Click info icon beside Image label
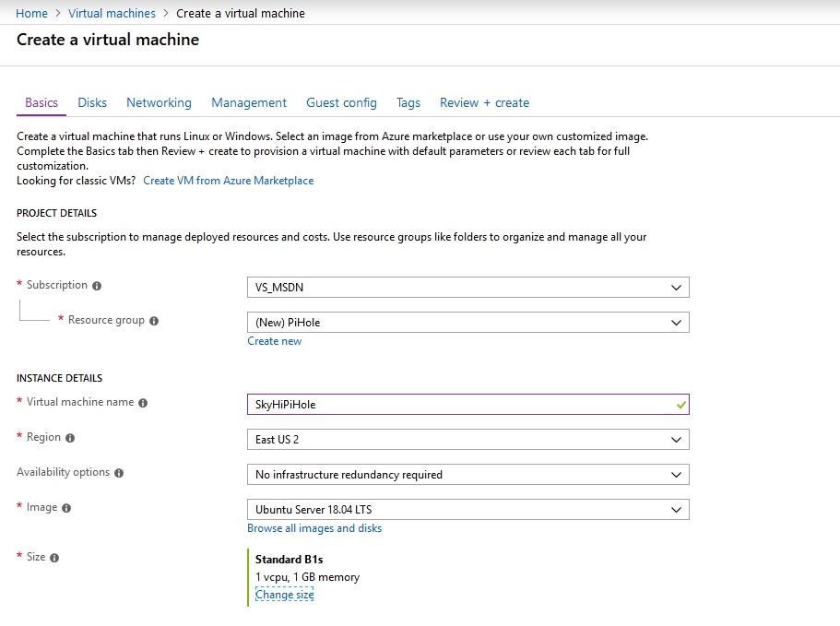The height and width of the screenshot is (626, 840). pyautogui.click(x=66, y=508)
